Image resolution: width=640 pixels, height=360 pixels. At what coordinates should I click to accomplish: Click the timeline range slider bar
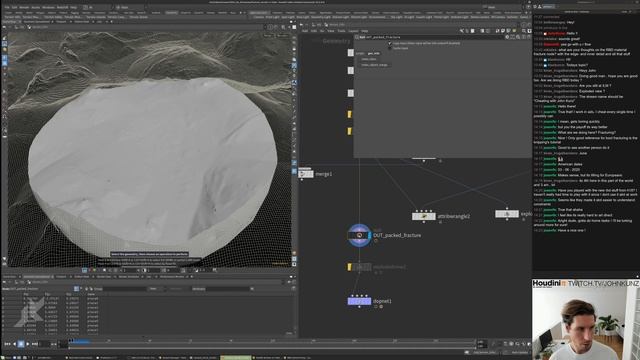click(271, 348)
